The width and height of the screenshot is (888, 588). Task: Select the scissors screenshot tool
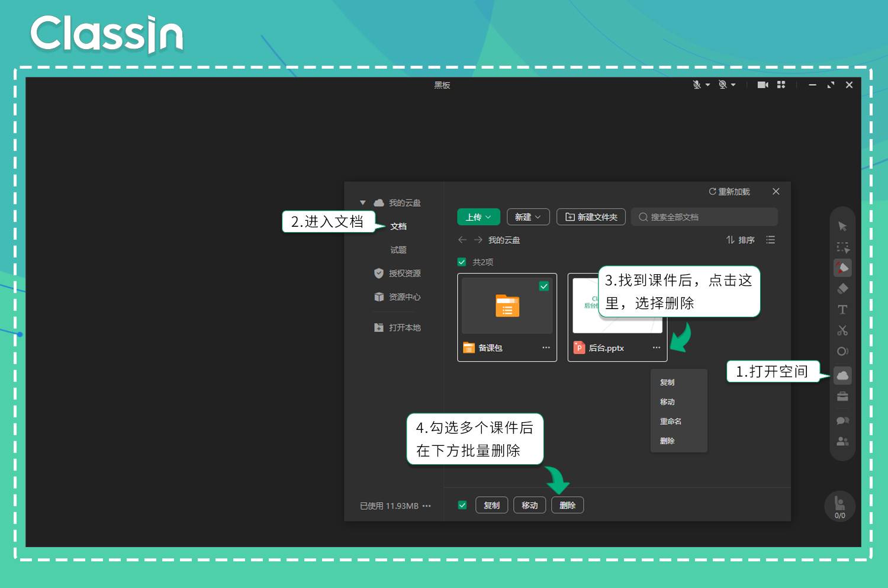[x=842, y=330]
